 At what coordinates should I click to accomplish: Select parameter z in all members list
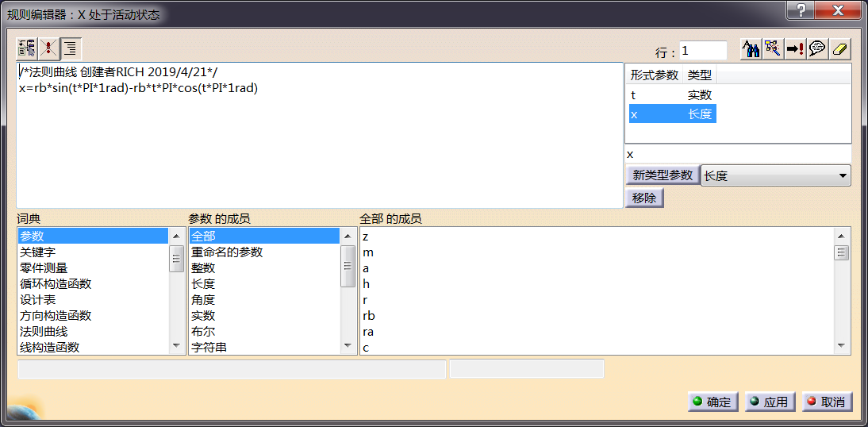(597, 237)
